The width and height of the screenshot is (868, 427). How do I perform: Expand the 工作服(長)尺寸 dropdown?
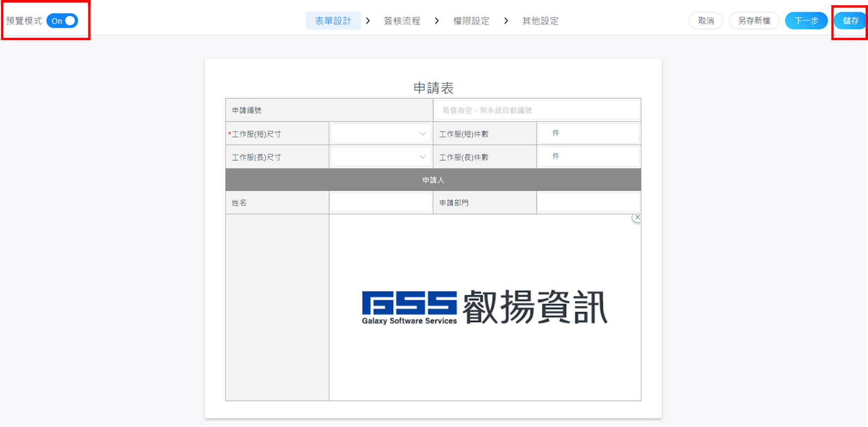[x=381, y=157]
